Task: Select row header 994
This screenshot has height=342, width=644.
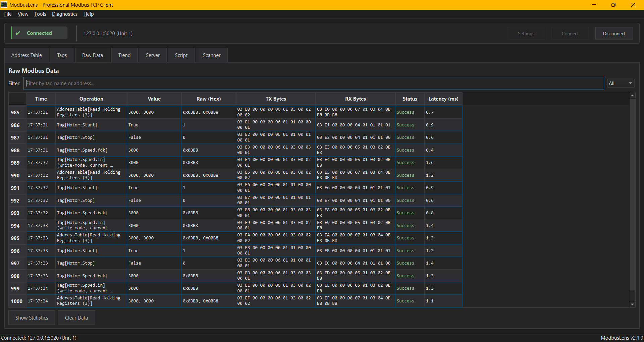Action: coord(17,226)
